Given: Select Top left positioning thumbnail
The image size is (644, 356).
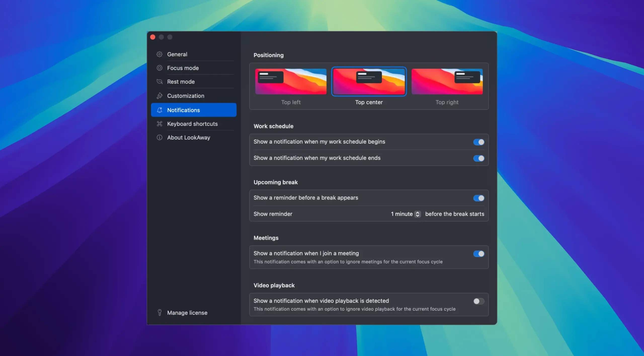Looking at the screenshot, I should point(291,82).
